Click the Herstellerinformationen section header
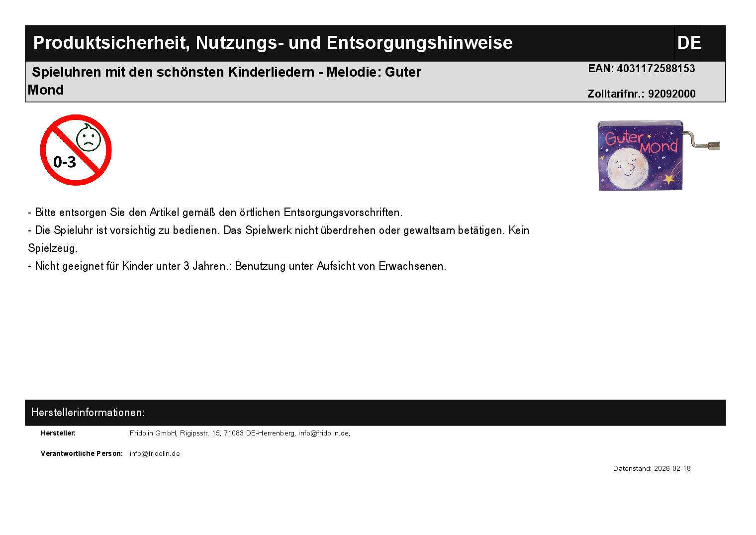The image size is (756, 535). (x=88, y=413)
